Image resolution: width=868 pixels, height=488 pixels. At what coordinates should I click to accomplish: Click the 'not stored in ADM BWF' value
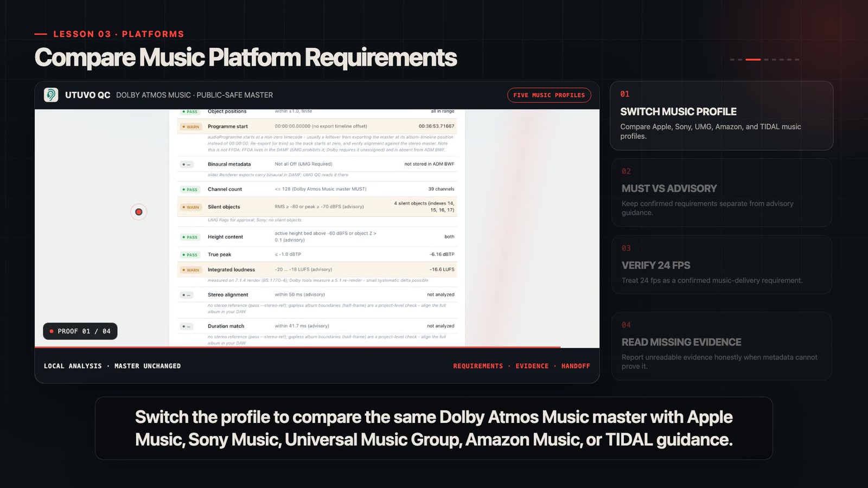(x=429, y=164)
